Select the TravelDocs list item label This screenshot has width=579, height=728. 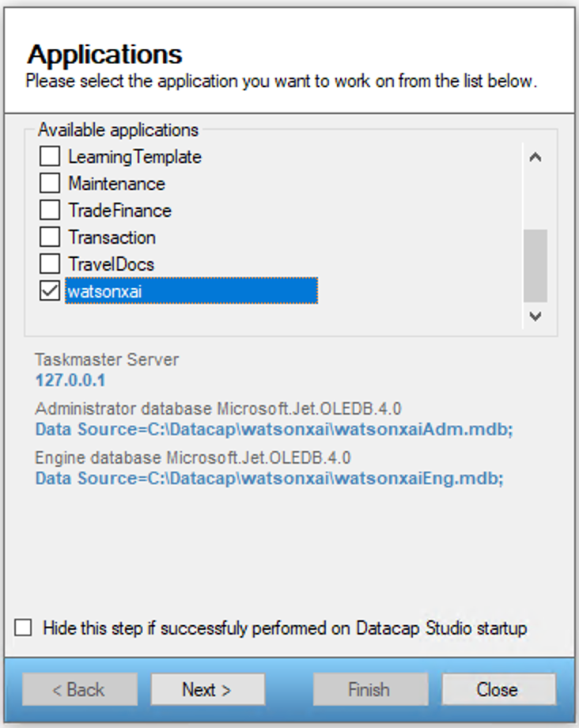[111, 264]
